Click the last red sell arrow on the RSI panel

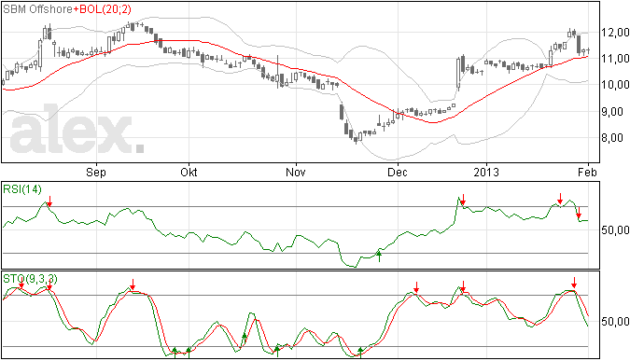tap(579, 213)
